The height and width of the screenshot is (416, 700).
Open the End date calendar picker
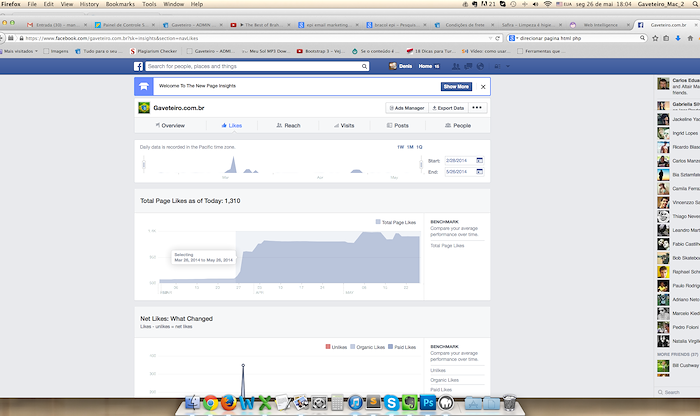479,171
